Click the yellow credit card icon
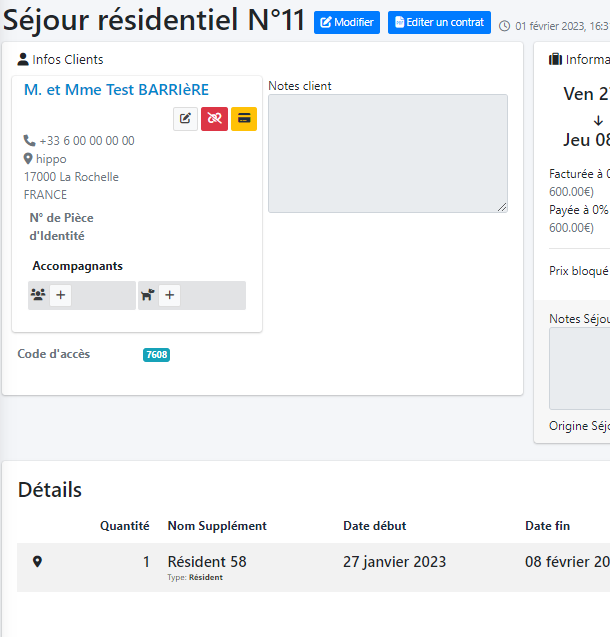This screenshot has height=637, width=610. [x=244, y=119]
